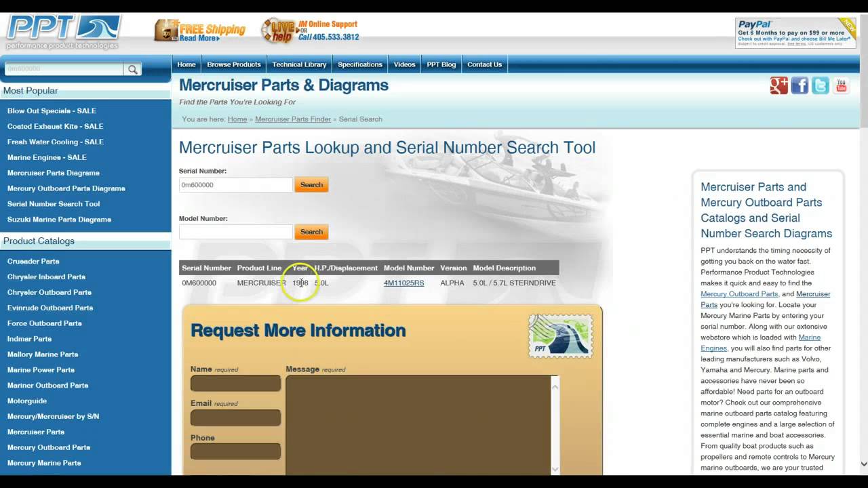Open Indmar Parts catalog

(x=29, y=340)
